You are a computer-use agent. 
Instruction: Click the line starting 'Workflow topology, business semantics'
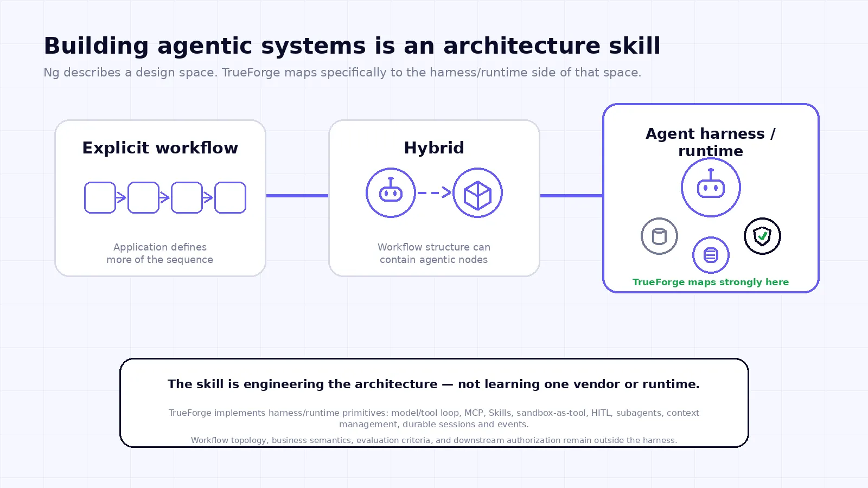point(434,440)
